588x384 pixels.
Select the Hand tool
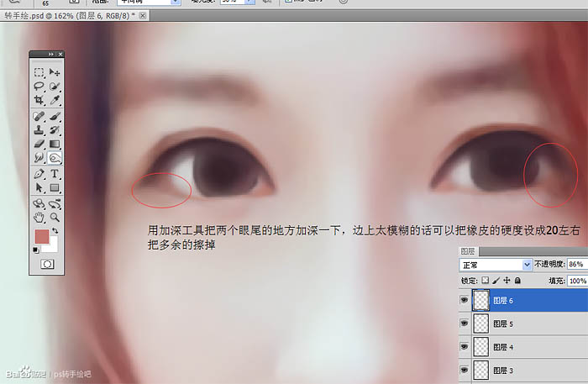point(39,218)
